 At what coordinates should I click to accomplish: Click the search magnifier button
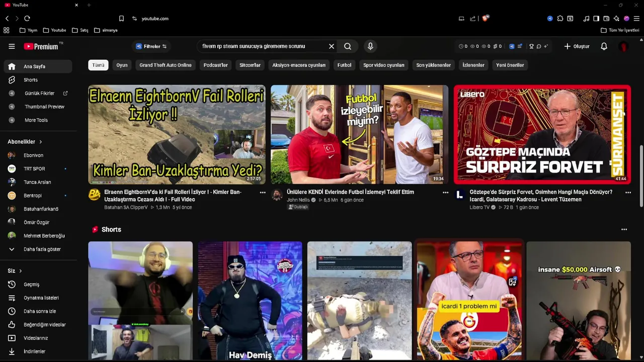pos(348,46)
